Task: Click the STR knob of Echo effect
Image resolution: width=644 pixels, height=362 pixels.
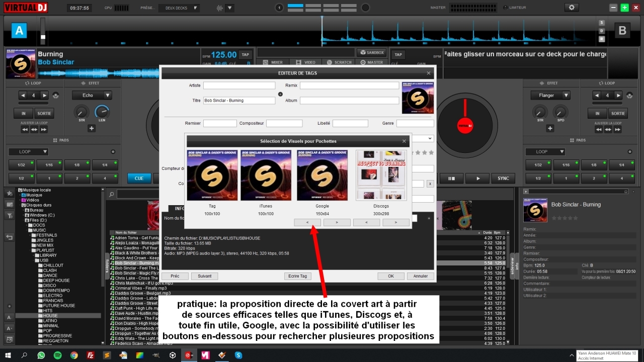Action: [x=81, y=111]
